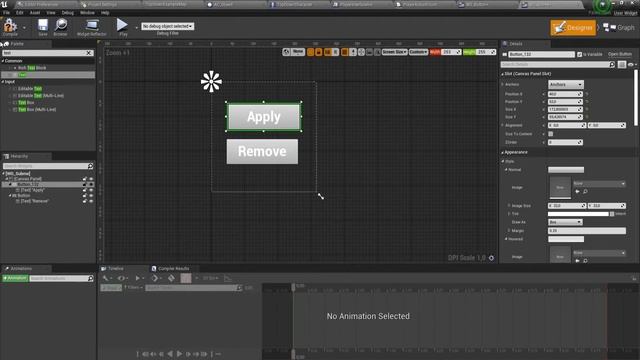The width and height of the screenshot is (640, 360).
Task: Click the anchor flower widget on canvas
Action: [211, 81]
